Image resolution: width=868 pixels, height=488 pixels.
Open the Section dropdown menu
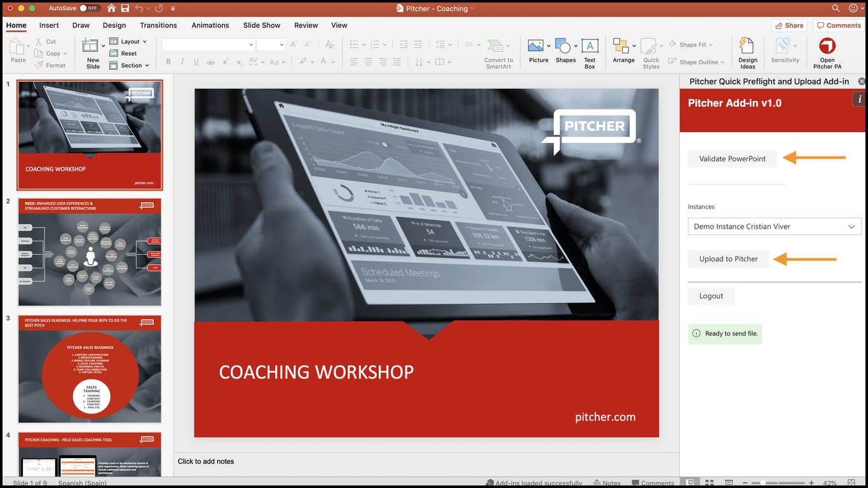(x=130, y=65)
